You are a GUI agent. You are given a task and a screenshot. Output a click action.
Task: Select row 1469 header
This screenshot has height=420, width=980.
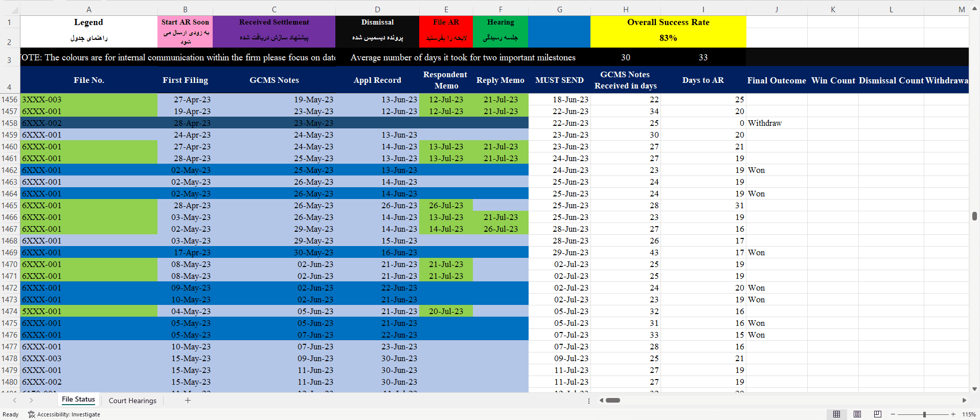point(10,253)
